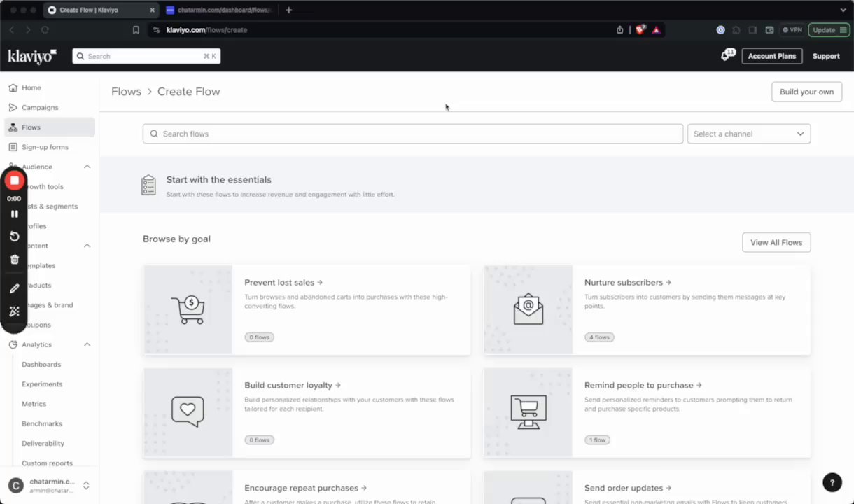Switch to the chatarmin.com dashboard tab
Screen dimensions: 854x504
[x=220, y=10]
